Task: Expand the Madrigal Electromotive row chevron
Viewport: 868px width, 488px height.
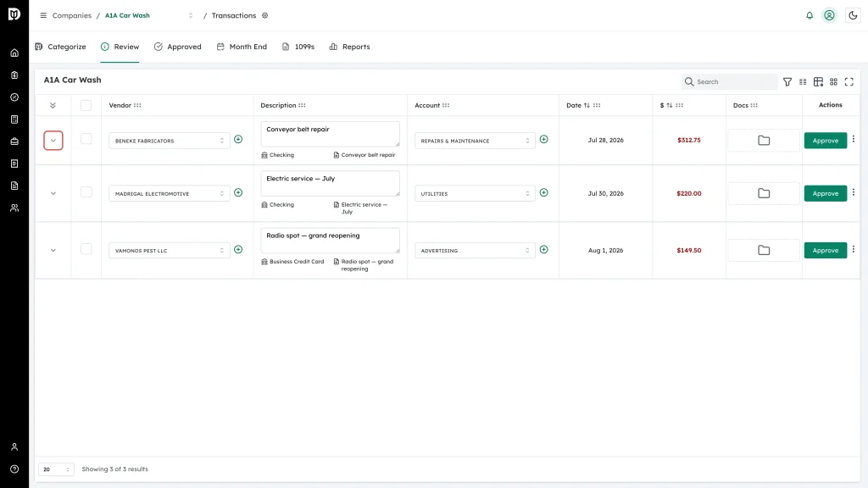Action: (53, 194)
